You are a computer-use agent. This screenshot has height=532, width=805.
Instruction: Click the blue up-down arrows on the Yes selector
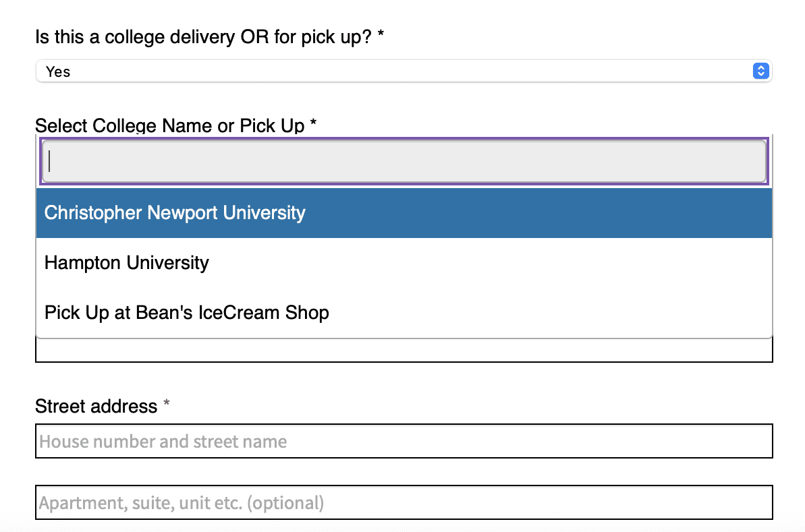pos(760,71)
